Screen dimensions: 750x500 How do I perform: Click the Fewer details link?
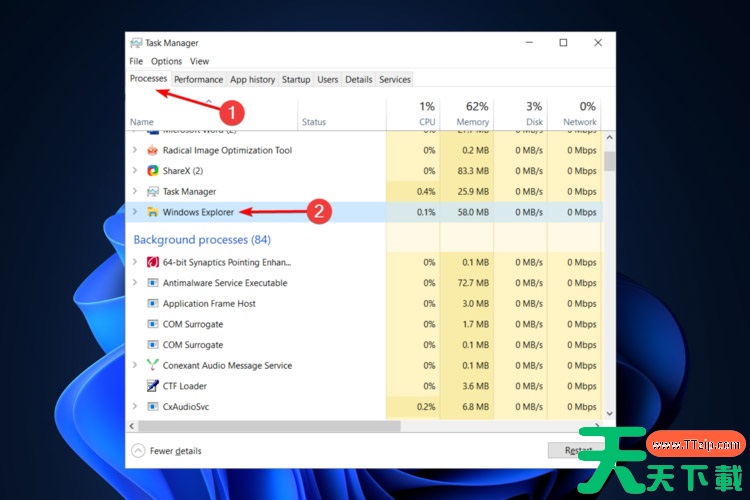(176, 451)
